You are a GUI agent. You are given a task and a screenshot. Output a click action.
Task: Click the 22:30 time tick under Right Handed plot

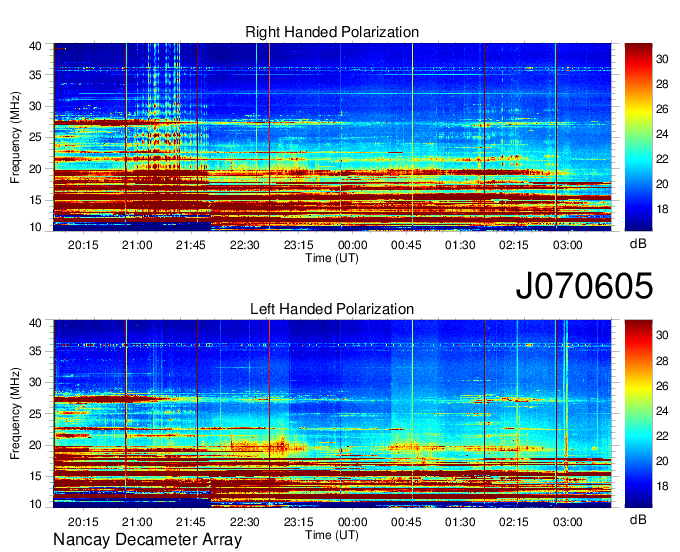point(245,245)
